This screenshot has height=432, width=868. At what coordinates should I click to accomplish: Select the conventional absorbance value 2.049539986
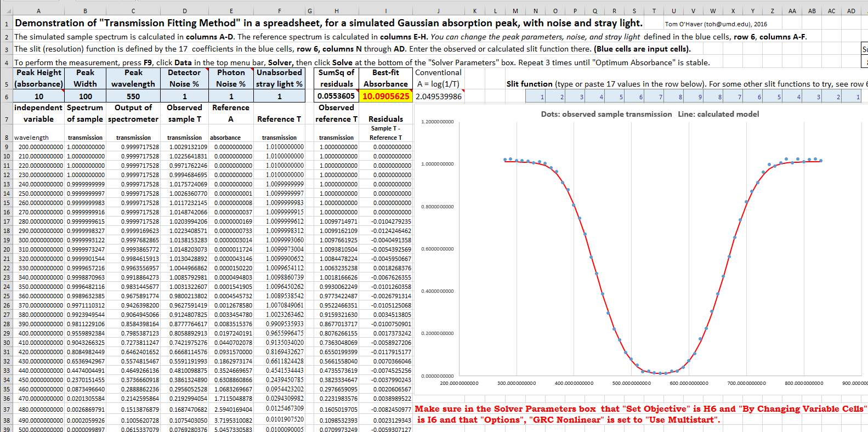(439, 96)
